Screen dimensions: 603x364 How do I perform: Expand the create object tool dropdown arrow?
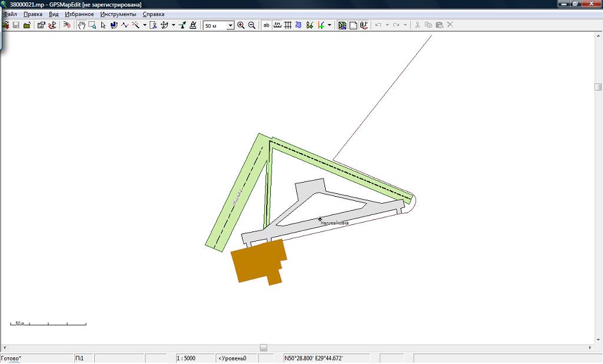pyautogui.click(x=145, y=25)
